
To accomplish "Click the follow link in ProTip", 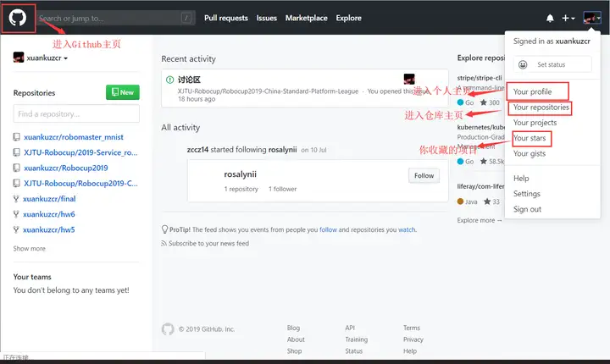I will pyautogui.click(x=328, y=230).
